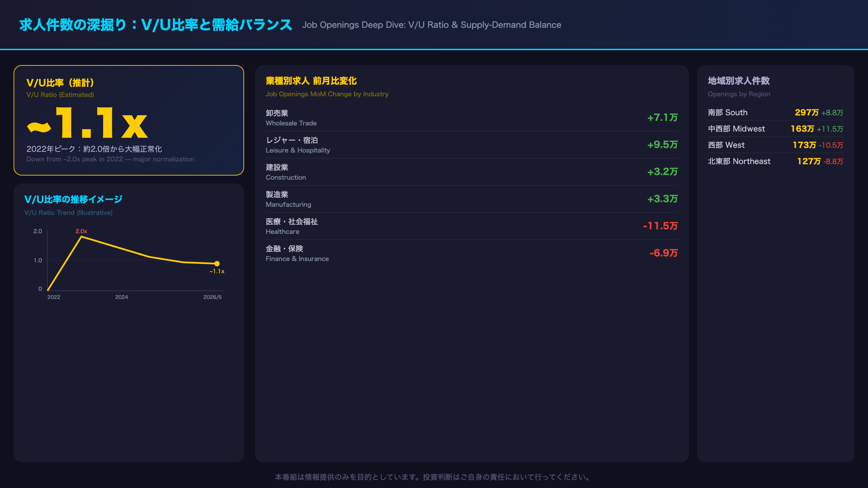Click the Wholesale Trade English label
The width and height of the screenshot is (868, 488).
pos(291,123)
